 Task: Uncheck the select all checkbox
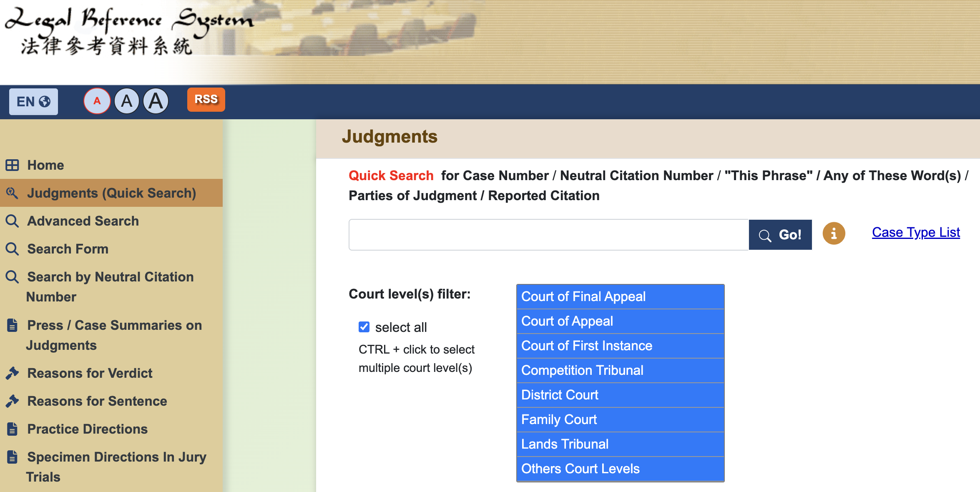[364, 327]
